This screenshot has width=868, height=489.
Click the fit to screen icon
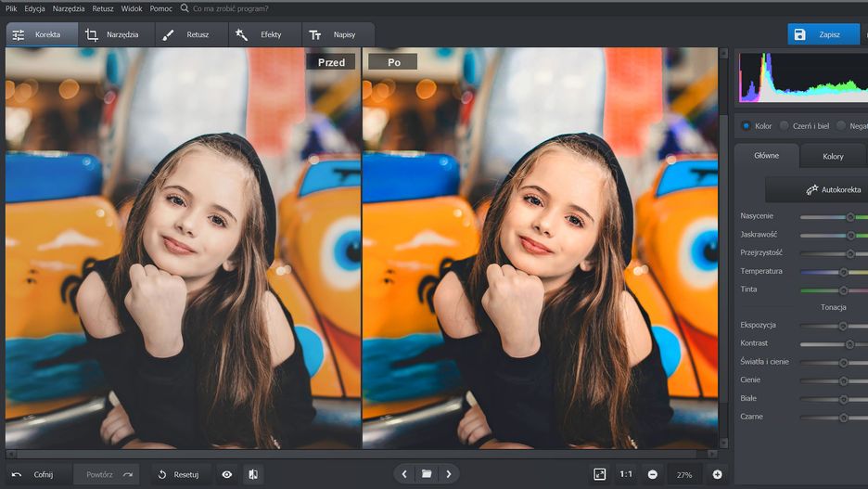[x=599, y=474]
